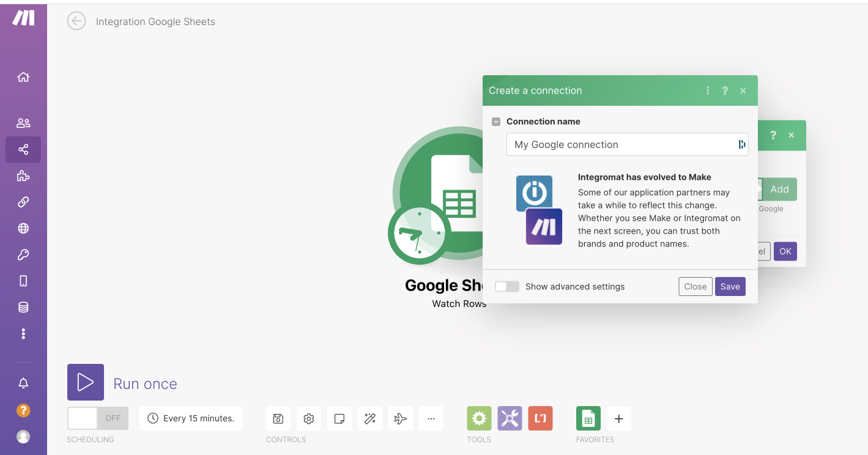Open the Notes icon in Controls
This screenshot has width=868, height=455.
(339, 418)
